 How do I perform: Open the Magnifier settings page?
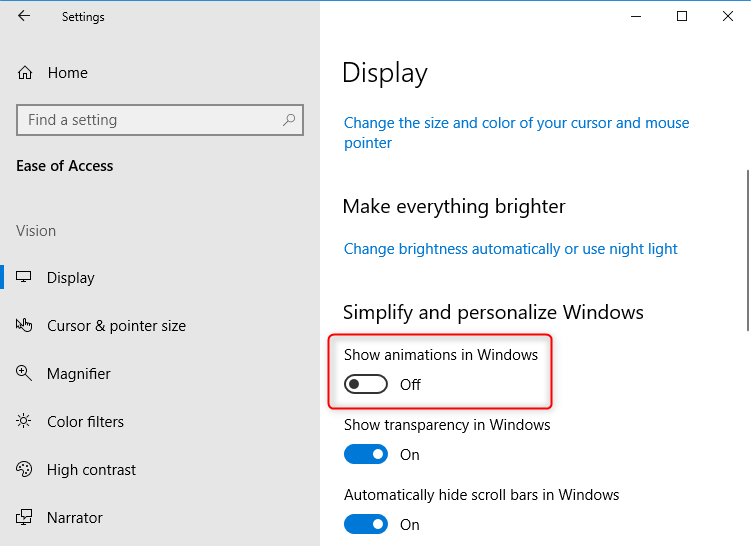coord(79,374)
